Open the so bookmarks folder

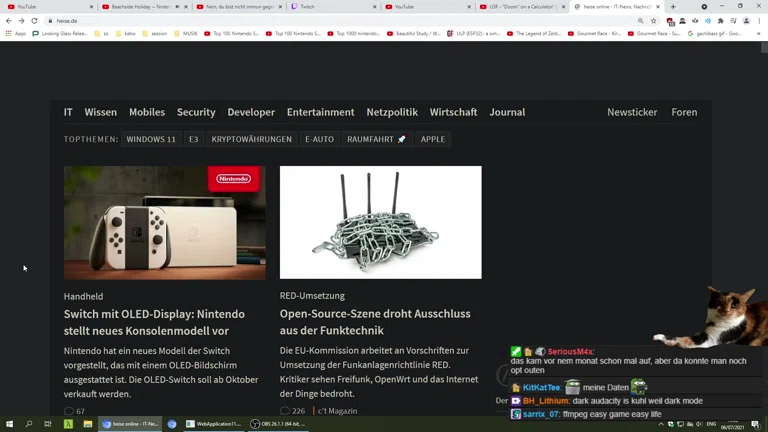(x=101, y=34)
